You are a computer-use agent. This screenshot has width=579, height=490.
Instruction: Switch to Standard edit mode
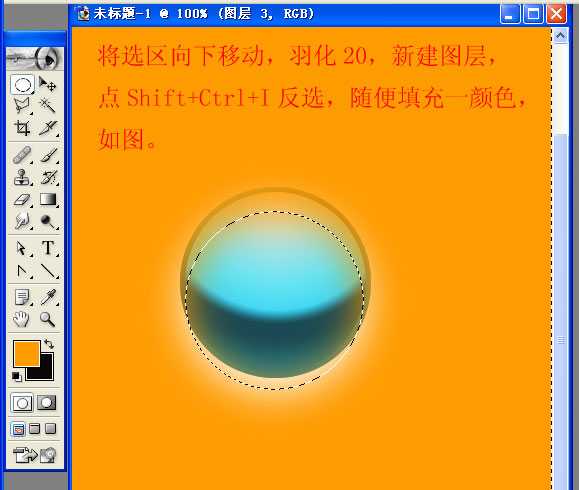pyautogui.click(x=22, y=402)
